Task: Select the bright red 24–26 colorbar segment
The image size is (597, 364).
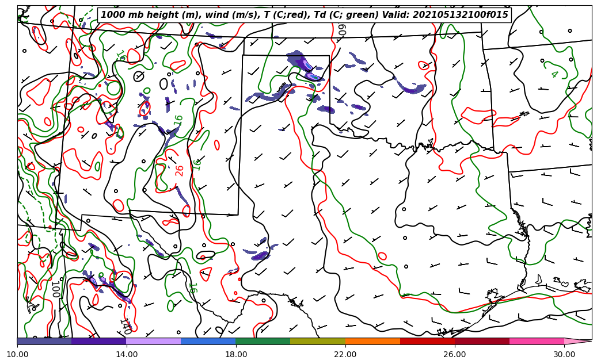Action: point(427,341)
